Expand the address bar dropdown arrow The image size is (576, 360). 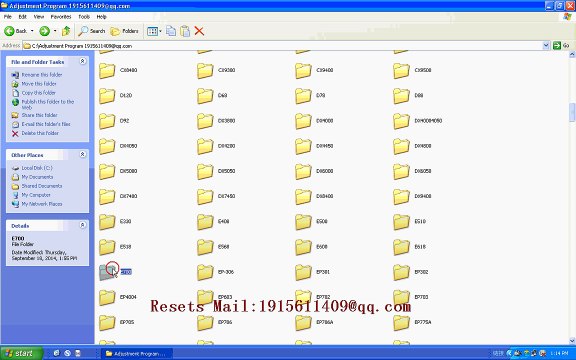[x=546, y=46]
